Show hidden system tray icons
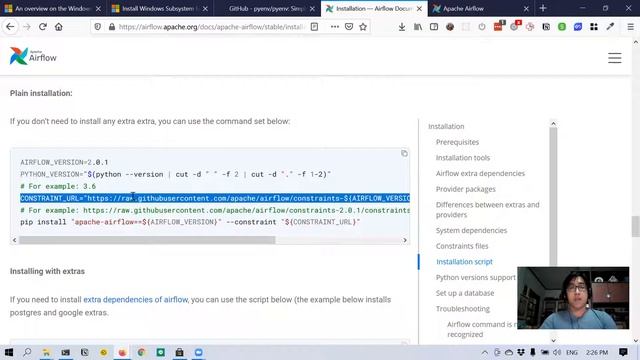Image resolution: width=640 pixels, height=360 pixels. [484, 352]
